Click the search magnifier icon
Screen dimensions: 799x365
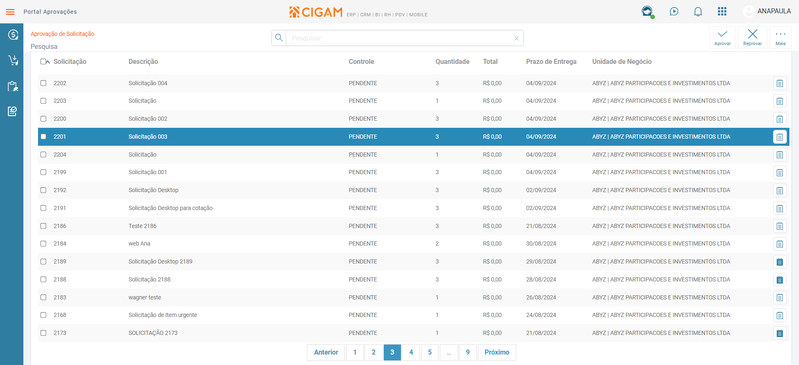(x=279, y=38)
